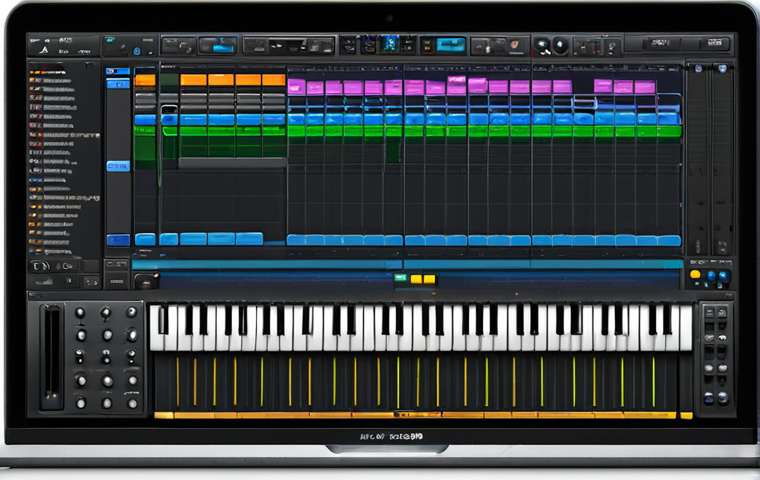Click the tall pitch wheel slot beside the knob grid
This screenshot has height=480, width=760.
pyautogui.click(x=52, y=357)
